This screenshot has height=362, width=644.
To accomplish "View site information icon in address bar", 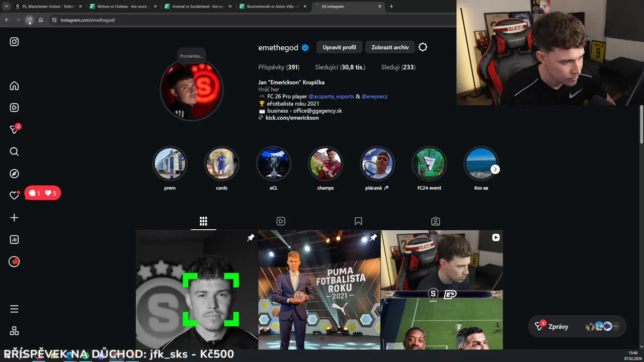I will click(x=54, y=20).
